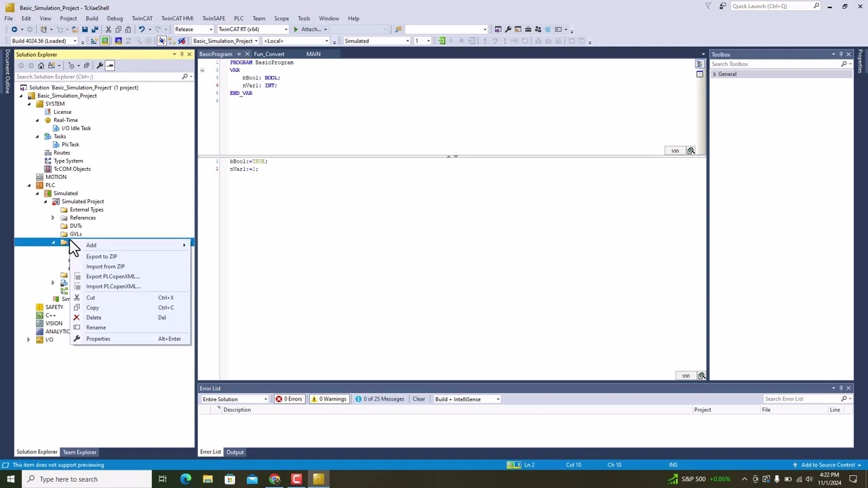The image size is (868, 488).
Task: Switch to the Output tab
Action: (x=235, y=452)
